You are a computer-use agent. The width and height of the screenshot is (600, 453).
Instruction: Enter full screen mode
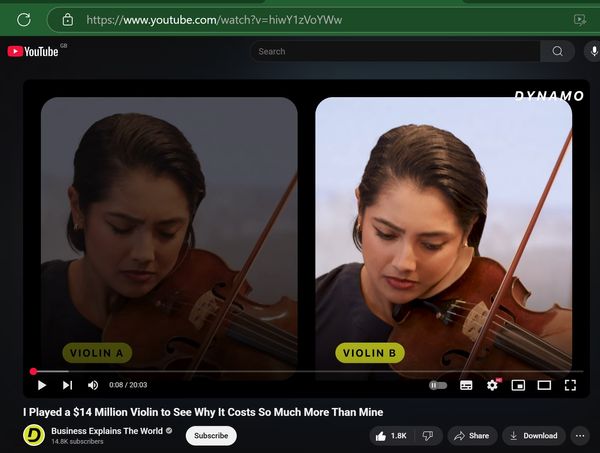click(570, 385)
